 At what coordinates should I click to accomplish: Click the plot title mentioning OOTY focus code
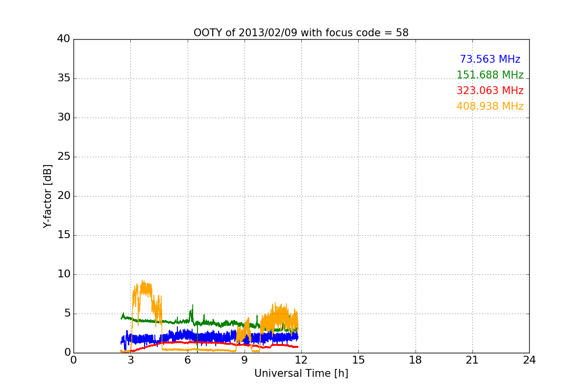point(301,33)
